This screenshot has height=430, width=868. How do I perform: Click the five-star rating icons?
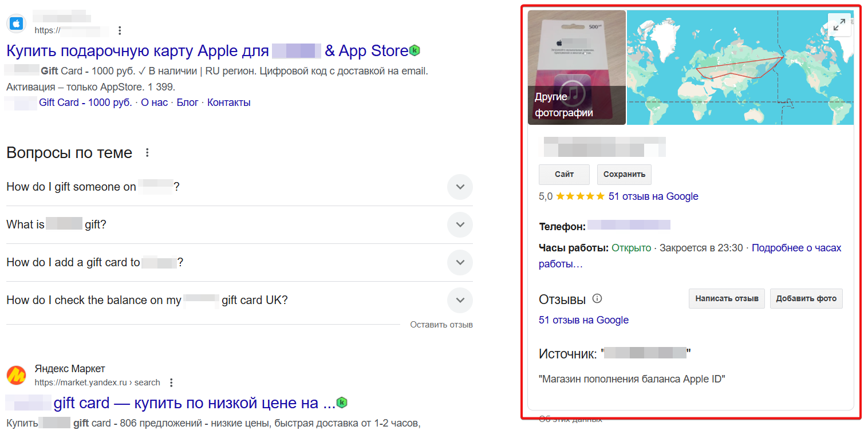coord(580,196)
